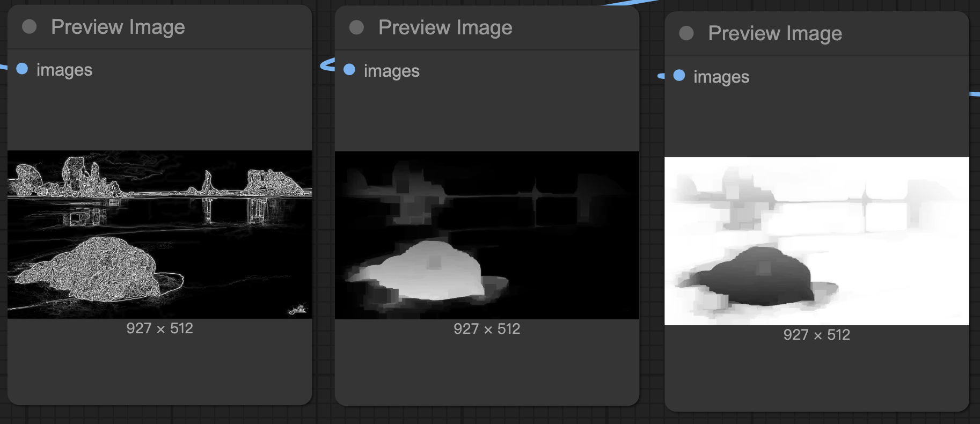This screenshot has width=980, height=424.
Task: Click the 927 × 512 label under the white depth map
Action: pyautogui.click(x=816, y=335)
